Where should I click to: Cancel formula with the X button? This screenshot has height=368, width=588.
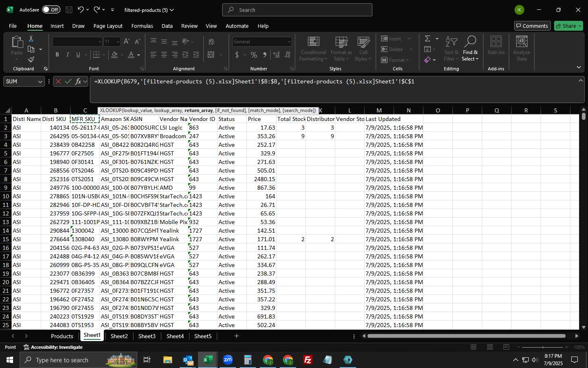pyautogui.click(x=58, y=81)
